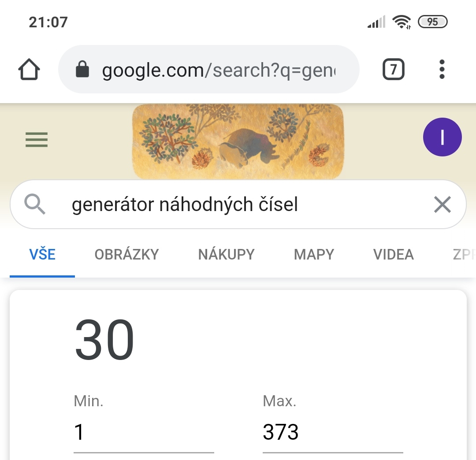Tap the rhino Google Doodle
This screenshot has height=460, width=476.
[238, 141]
